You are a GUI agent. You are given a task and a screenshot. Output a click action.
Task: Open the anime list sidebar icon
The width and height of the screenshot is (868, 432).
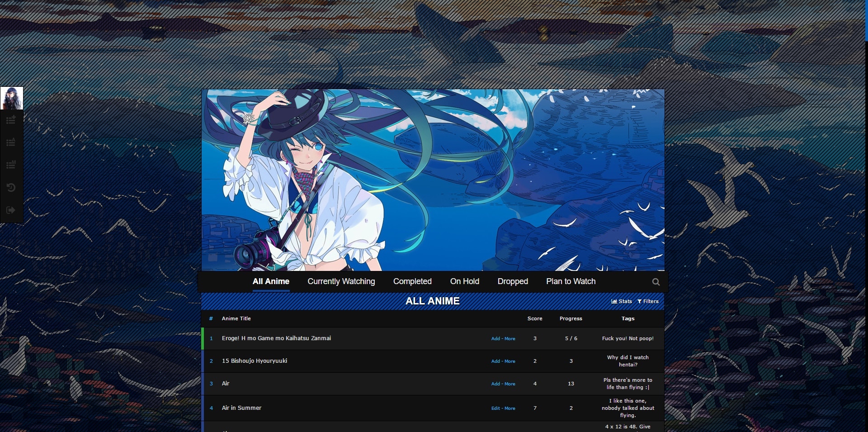click(x=11, y=142)
